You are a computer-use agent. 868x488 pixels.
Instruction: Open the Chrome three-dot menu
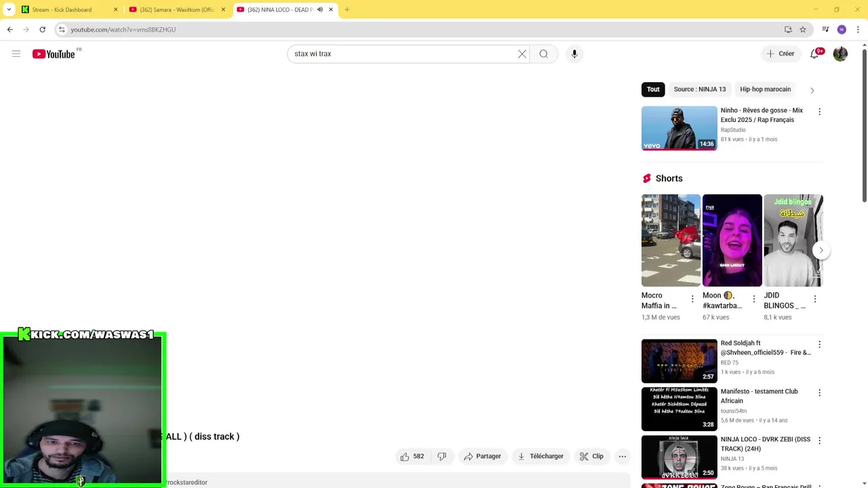[858, 29]
